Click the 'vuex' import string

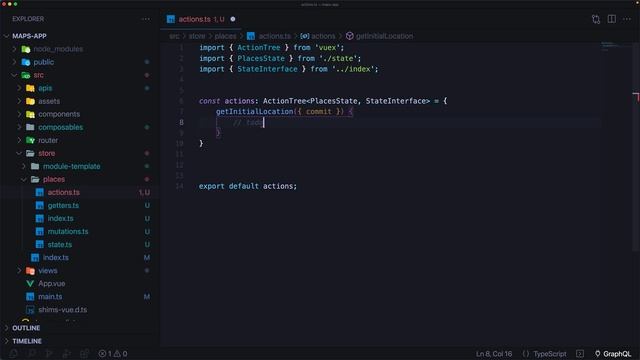[x=327, y=48]
